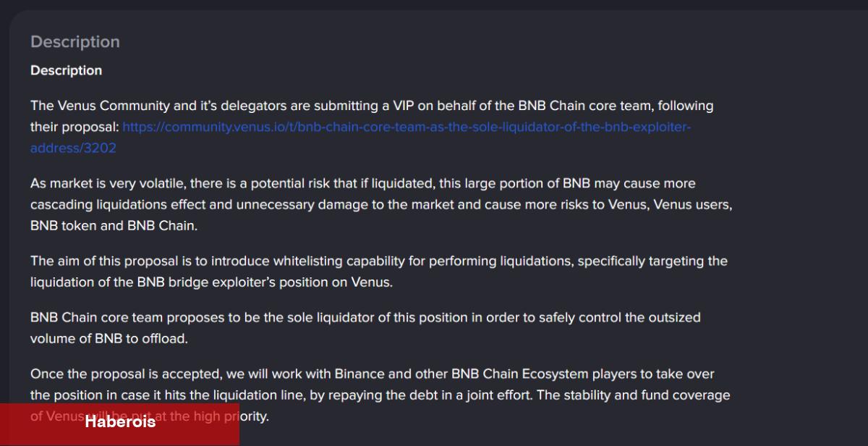The width and height of the screenshot is (868, 446).
Task: Click the paragraph starting 'Once the proposal is accepted'
Action: click(380, 395)
